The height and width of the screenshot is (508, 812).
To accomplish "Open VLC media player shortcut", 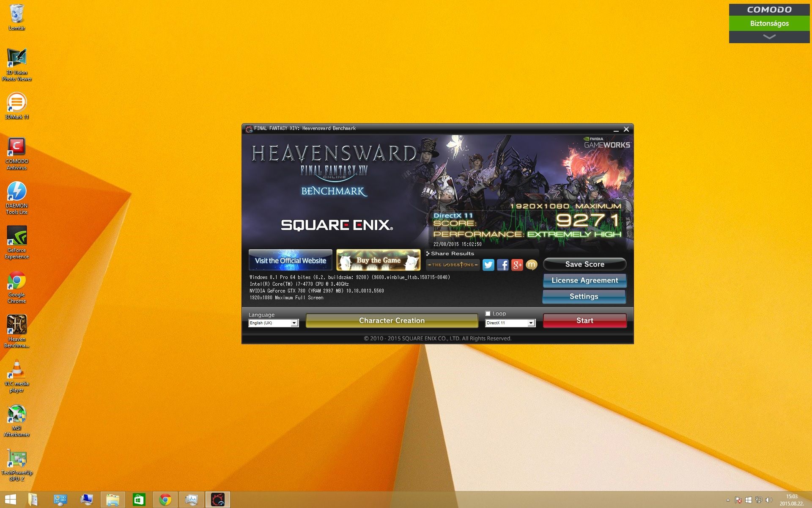I will coord(17,376).
